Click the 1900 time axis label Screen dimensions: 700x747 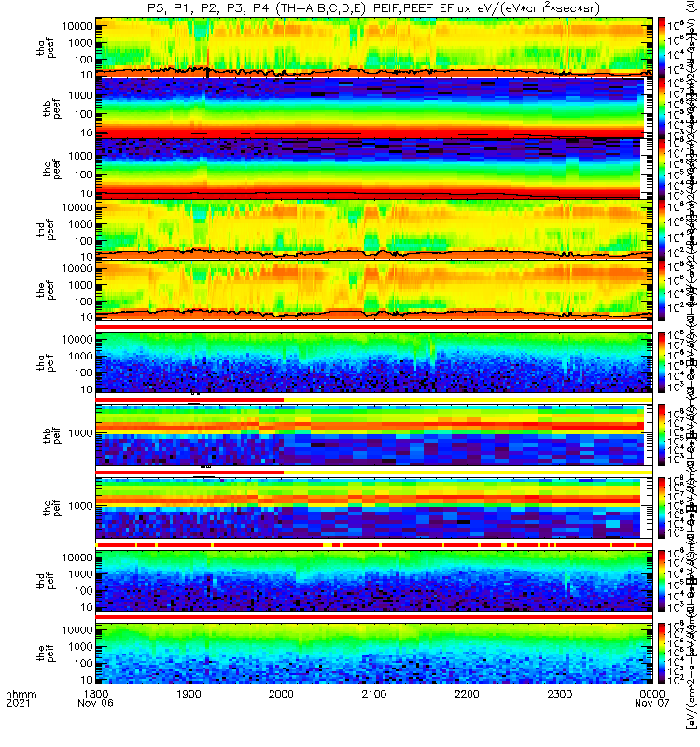coord(189,694)
